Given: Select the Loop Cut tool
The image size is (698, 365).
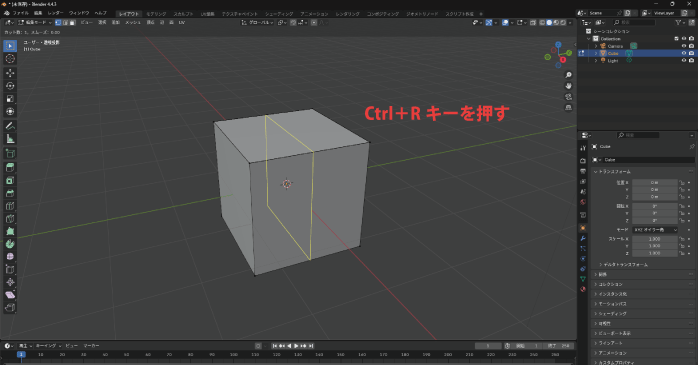Looking at the screenshot, I should click(10, 206).
